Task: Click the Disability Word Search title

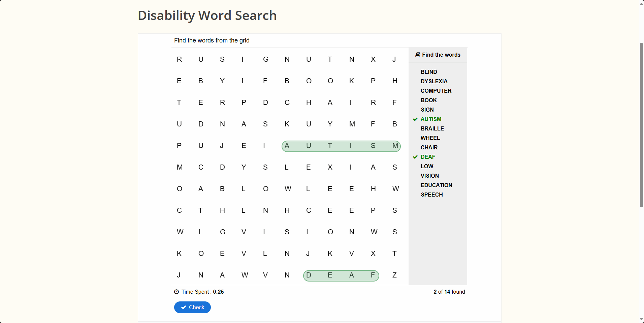Action: pos(207,15)
